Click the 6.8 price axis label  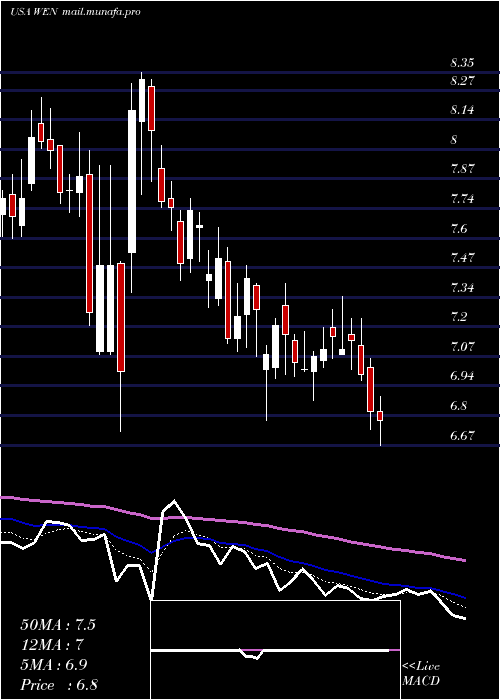[x=458, y=406]
